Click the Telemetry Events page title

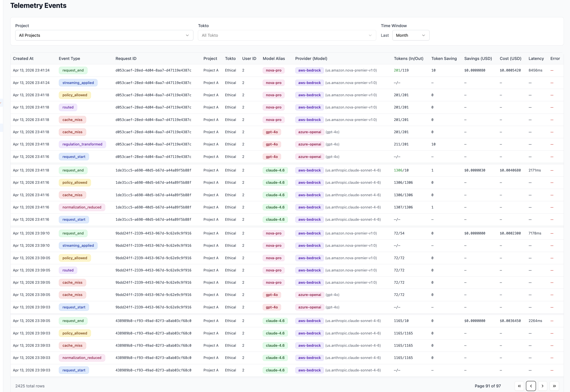[x=38, y=5]
